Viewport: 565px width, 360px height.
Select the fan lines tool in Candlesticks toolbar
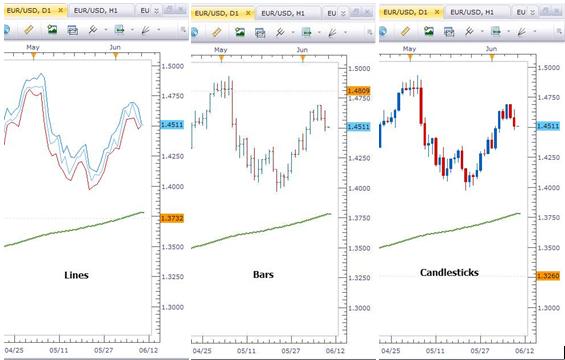521,32
